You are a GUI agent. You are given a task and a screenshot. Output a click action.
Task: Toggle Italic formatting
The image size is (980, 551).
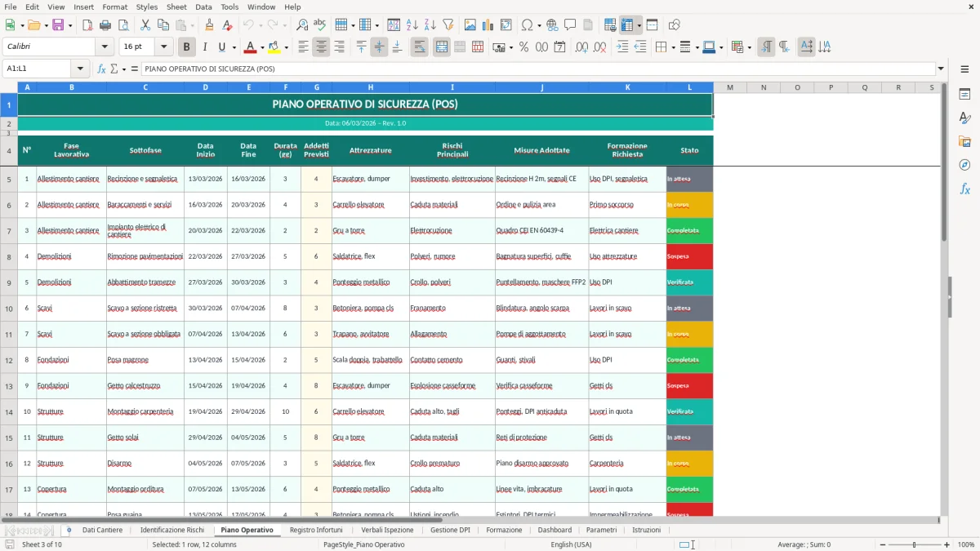click(205, 47)
